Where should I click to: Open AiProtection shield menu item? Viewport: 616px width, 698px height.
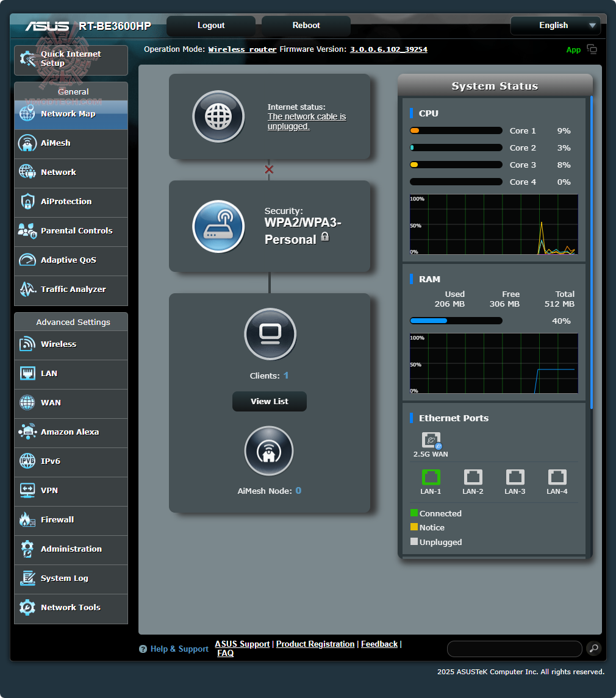tap(71, 202)
